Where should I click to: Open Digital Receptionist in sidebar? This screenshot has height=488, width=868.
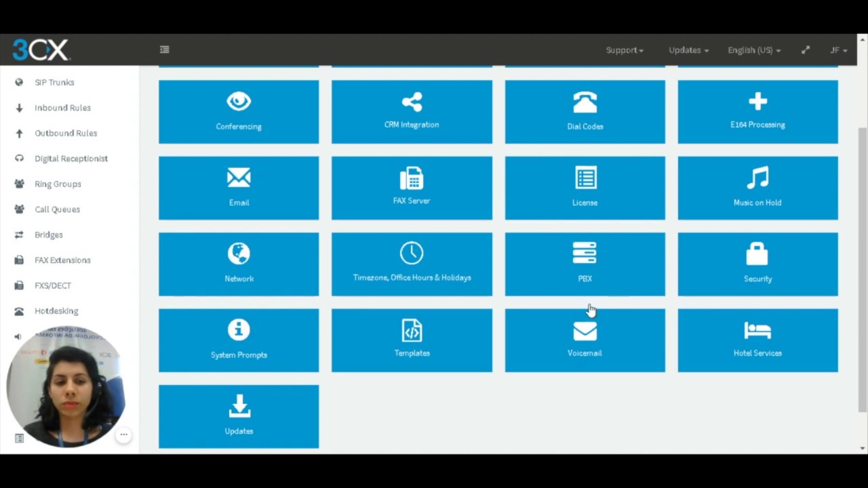coord(71,159)
